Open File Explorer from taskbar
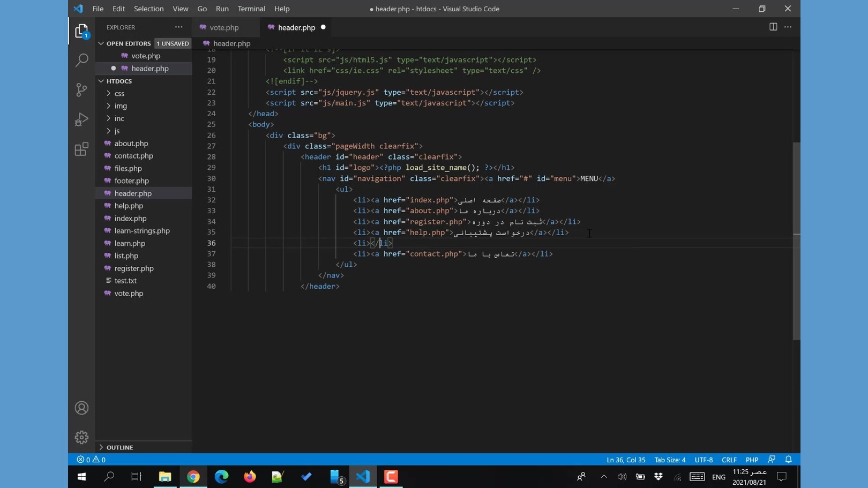 [x=165, y=477]
